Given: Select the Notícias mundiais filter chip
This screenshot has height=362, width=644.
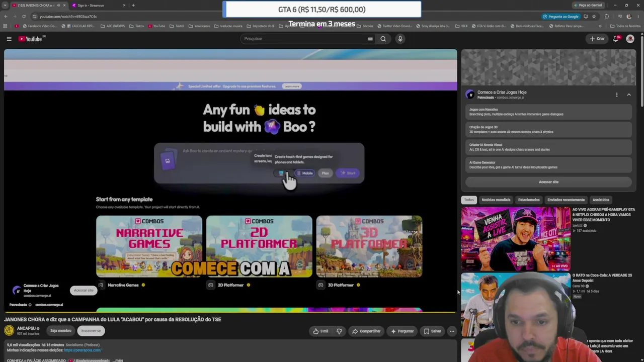Looking at the screenshot, I should pyautogui.click(x=496, y=200).
